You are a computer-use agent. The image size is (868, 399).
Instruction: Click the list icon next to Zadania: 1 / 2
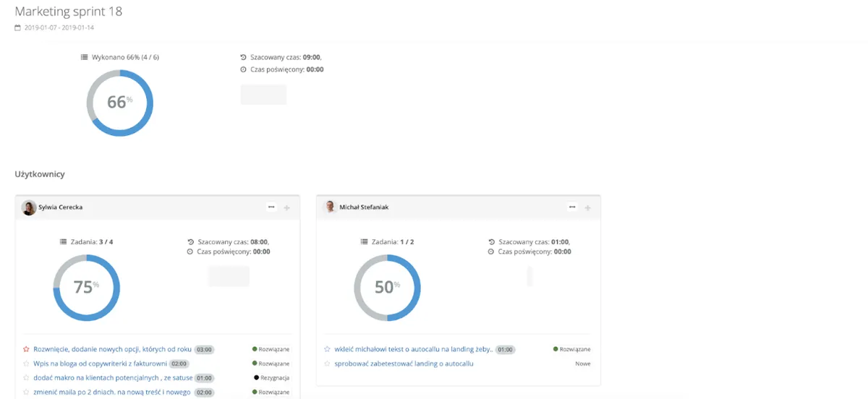pos(365,242)
